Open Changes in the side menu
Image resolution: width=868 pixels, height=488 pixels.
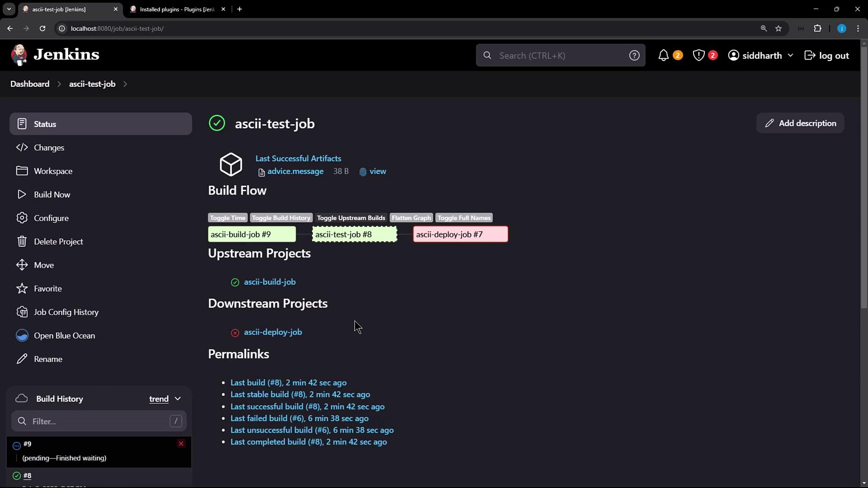(49, 148)
